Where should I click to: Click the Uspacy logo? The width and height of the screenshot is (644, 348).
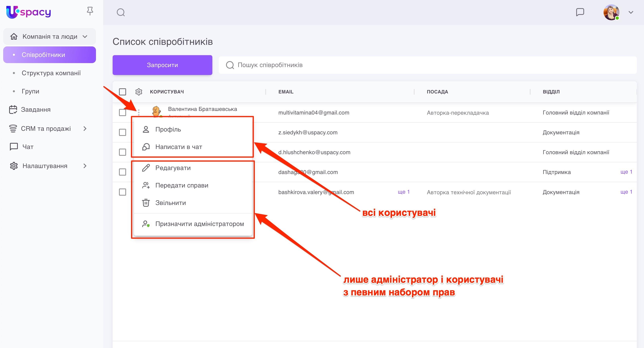pos(28,12)
